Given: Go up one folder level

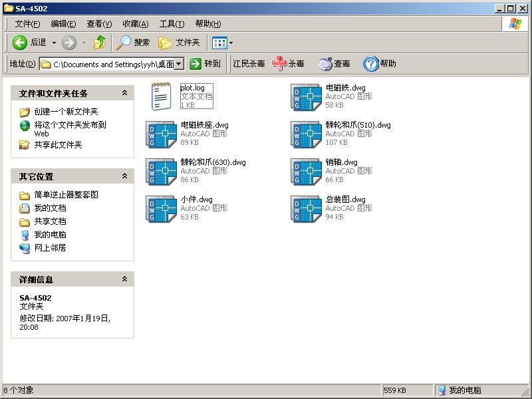Looking at the screenshot, I should (x=99, y=43).
